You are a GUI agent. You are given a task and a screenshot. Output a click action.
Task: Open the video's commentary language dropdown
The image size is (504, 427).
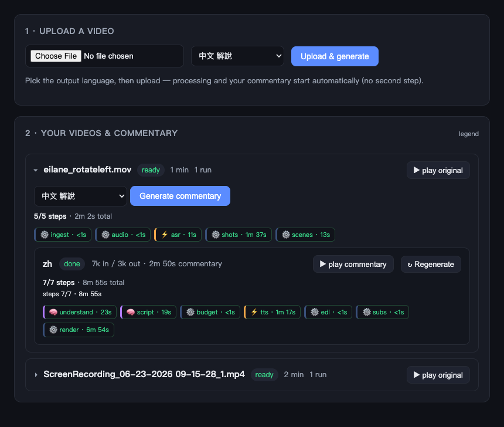pyautogui.click(x=80, y=196)
